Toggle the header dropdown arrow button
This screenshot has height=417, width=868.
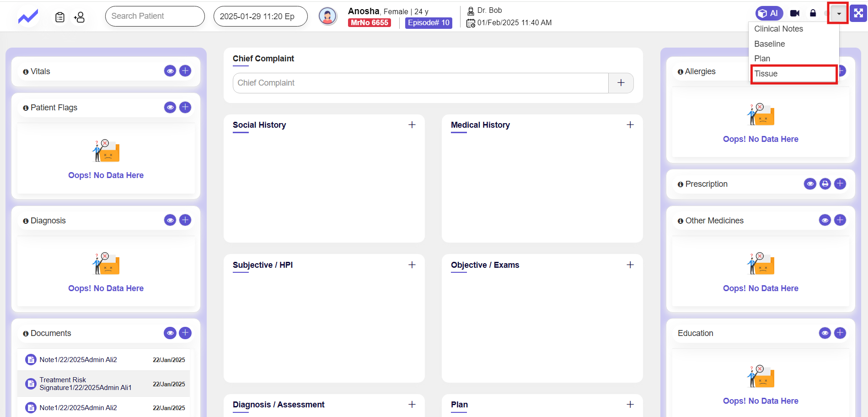[838, 14]
